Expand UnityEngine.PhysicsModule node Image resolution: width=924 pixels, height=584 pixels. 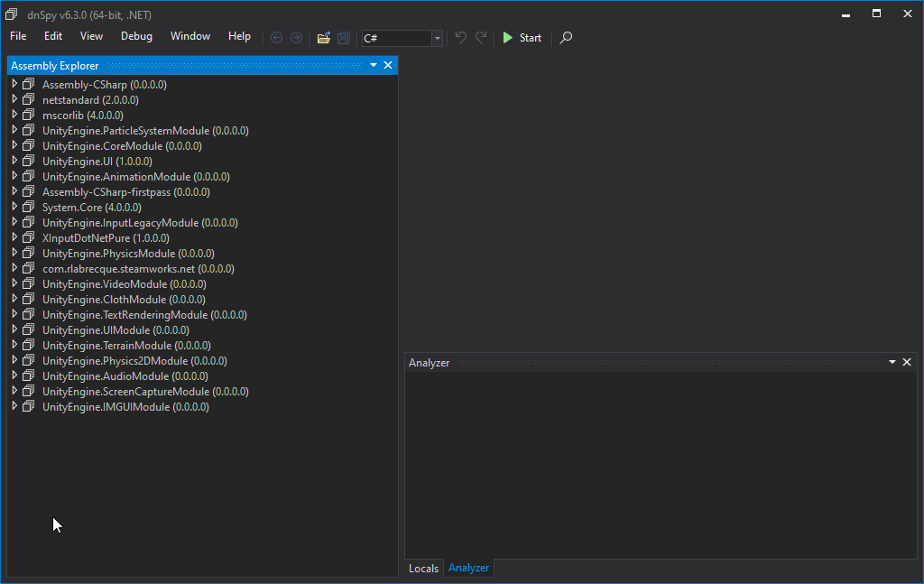14,253
